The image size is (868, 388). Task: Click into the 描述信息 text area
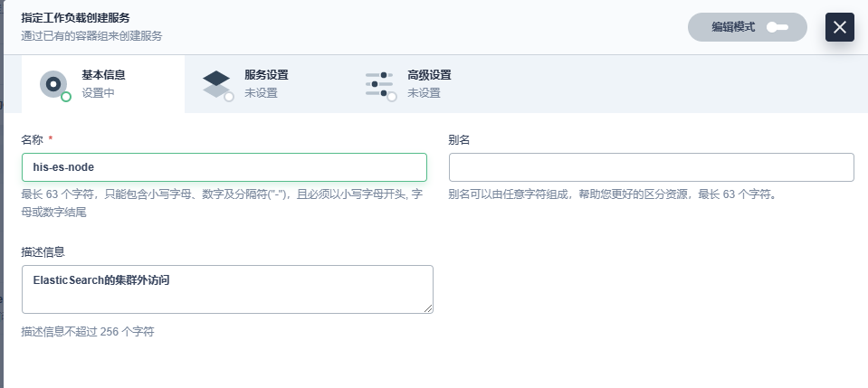pos(226,289)
